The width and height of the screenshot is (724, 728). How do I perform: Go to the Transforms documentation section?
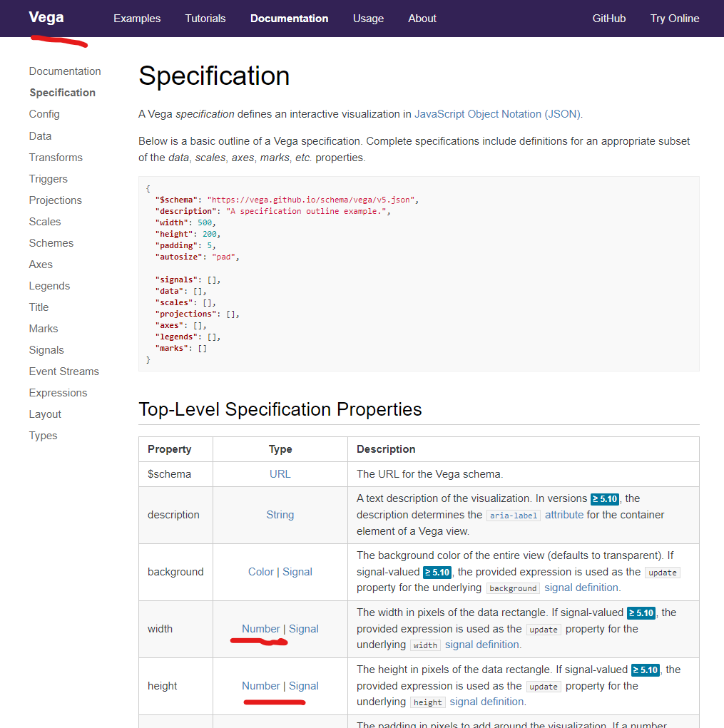coord(56,157)
